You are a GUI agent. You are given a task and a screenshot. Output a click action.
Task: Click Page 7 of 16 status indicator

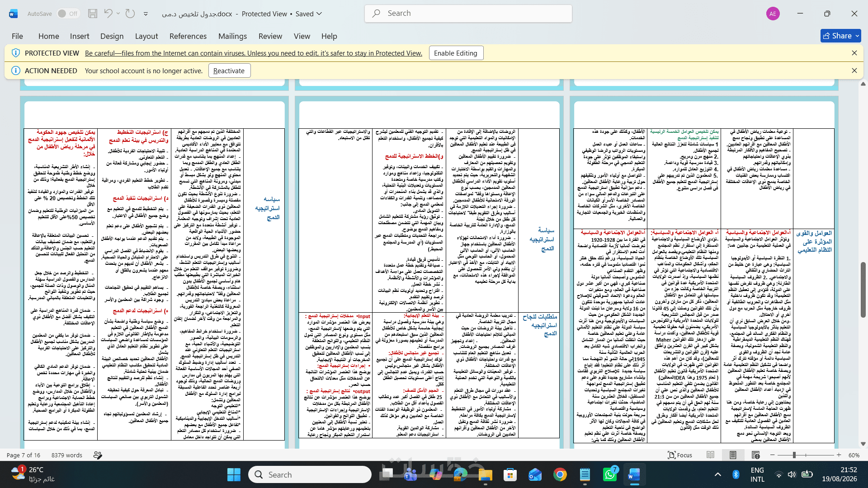point(24,455)
